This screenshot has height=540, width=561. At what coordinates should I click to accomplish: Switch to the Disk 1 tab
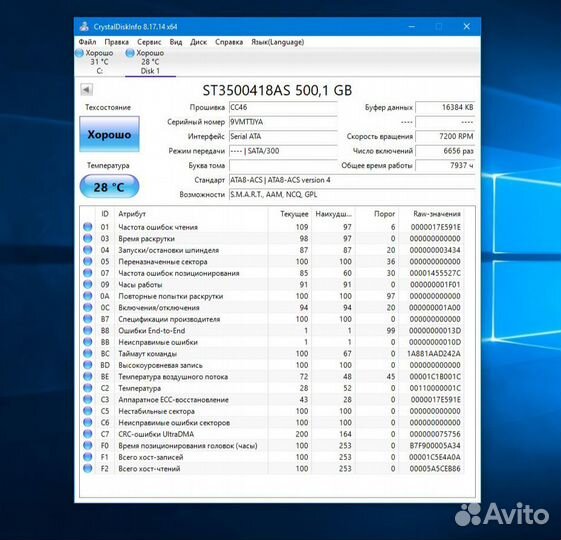(150, 62)
